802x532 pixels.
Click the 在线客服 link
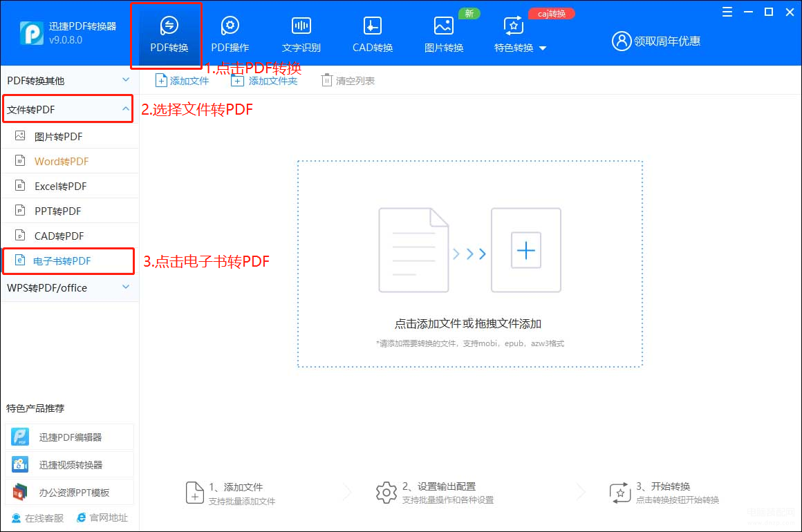(38, 518)
